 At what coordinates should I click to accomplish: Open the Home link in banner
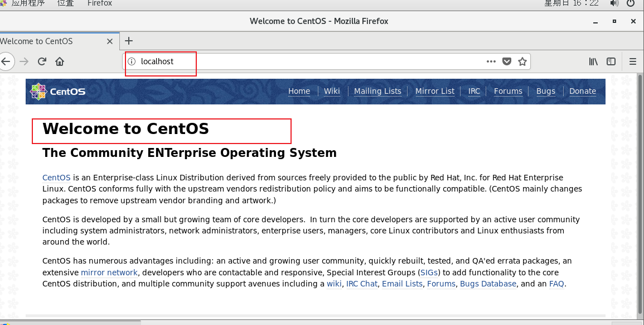tap(299, 92)
